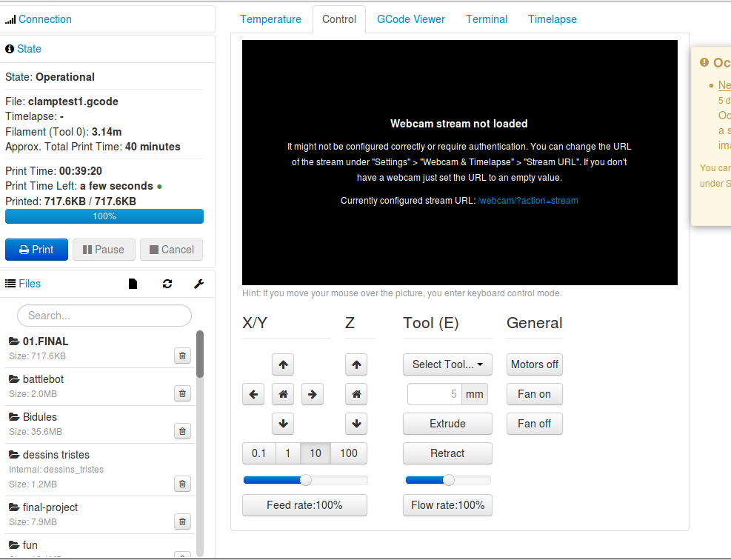Click the Fan off button
Viewport: 731px width, 560px height.
coord(534,424)
